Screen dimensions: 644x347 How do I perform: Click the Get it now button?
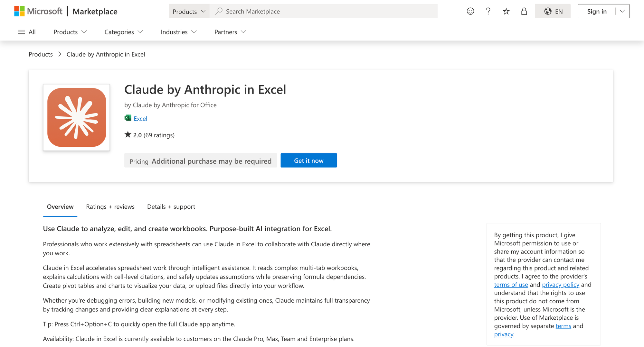308,160
